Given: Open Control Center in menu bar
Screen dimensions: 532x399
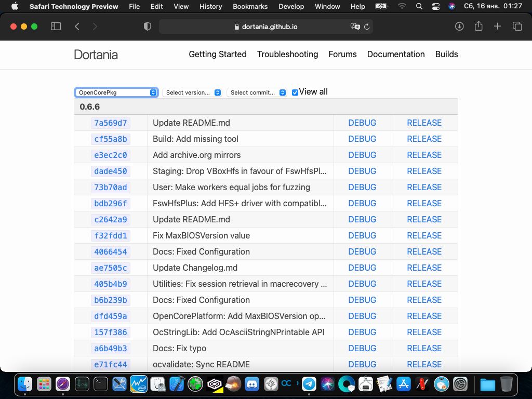Looking at the screenshot, I should pyautogui.click(x=436, y=6).
